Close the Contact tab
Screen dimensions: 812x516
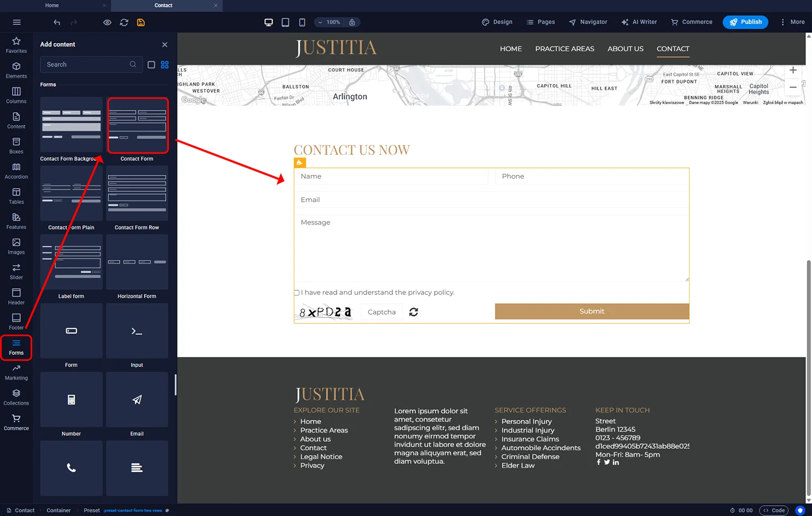[215, 5]
